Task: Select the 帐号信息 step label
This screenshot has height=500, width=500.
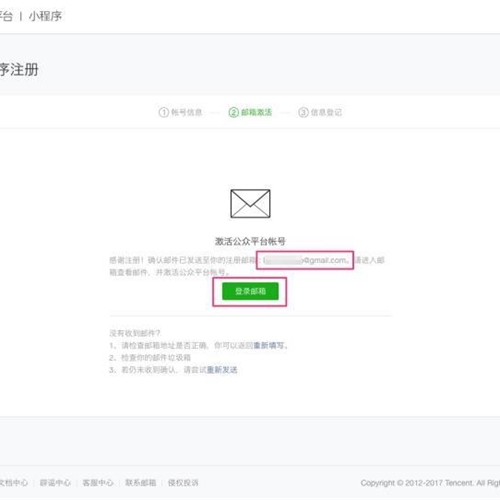Action: click(x=187, y=112)
